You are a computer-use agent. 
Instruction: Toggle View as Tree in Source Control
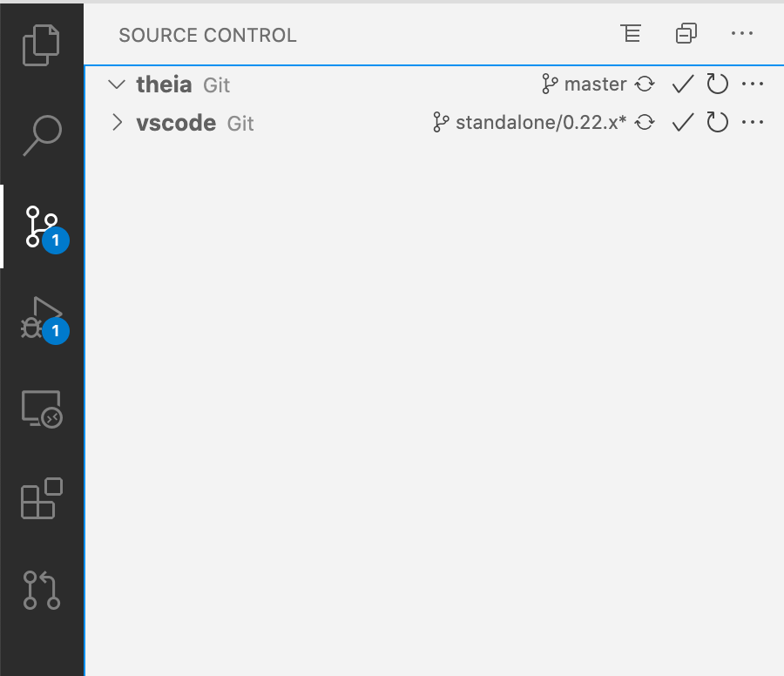pos(631,33)
